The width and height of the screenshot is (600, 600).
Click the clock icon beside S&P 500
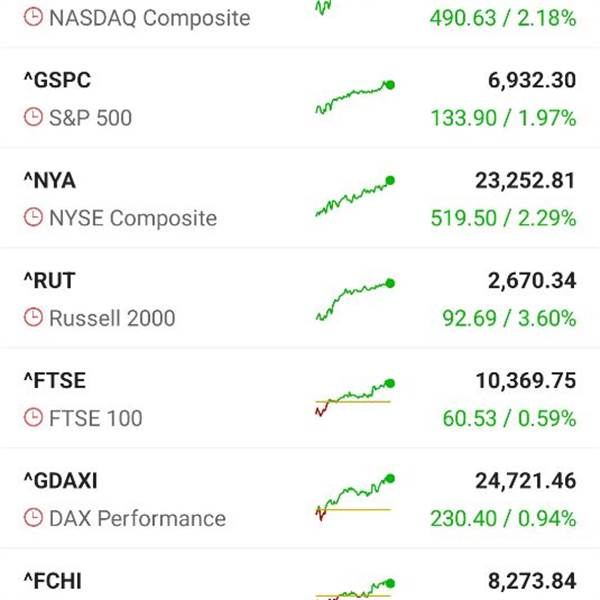point(33,118)
